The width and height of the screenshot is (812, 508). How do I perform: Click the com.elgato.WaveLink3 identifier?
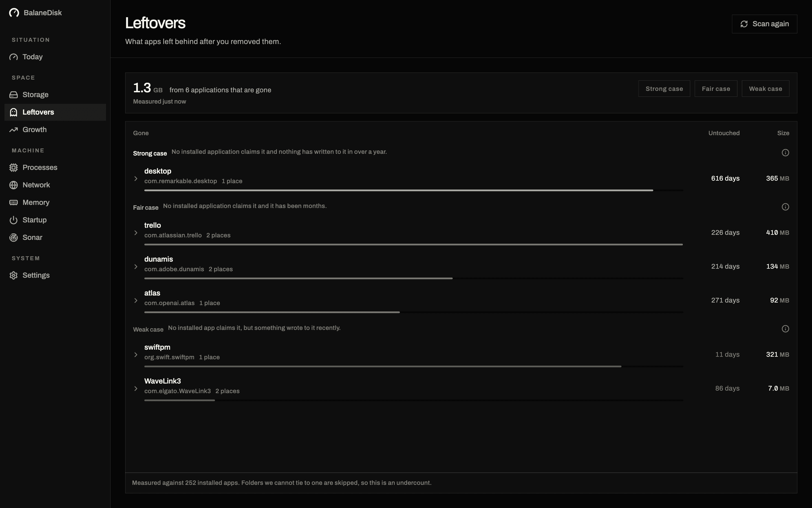pos(178,391)
